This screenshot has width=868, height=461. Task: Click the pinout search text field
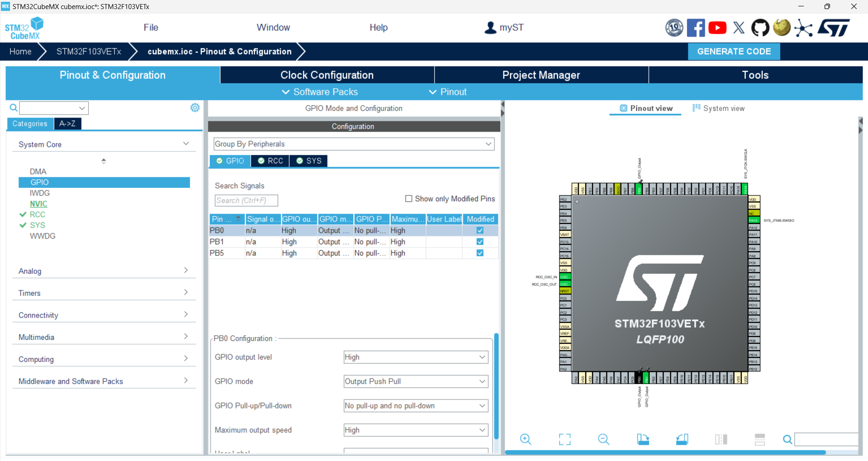pyautogui.click(x=826, y=439)
